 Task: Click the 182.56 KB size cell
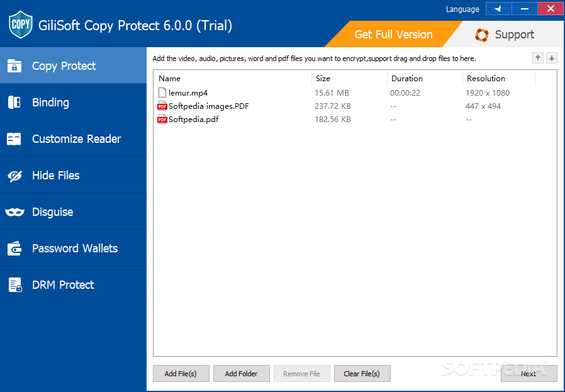click(x=333, y=120)
